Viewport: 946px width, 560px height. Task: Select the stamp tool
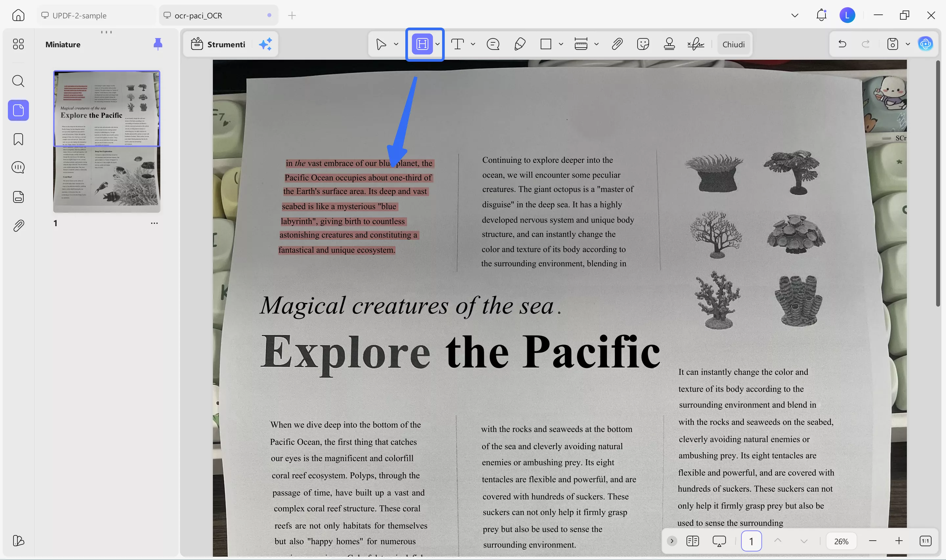point(669,44)
